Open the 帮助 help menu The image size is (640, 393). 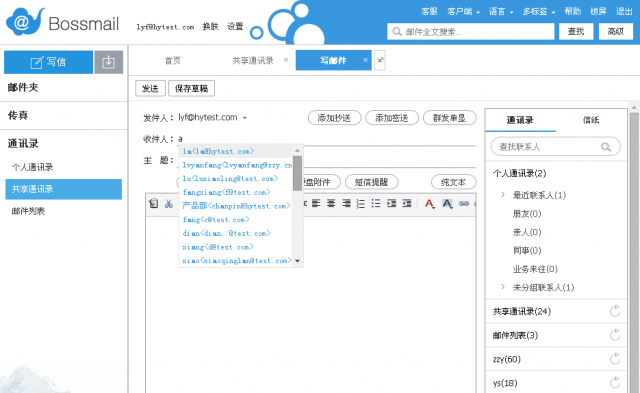click(572, 11)
